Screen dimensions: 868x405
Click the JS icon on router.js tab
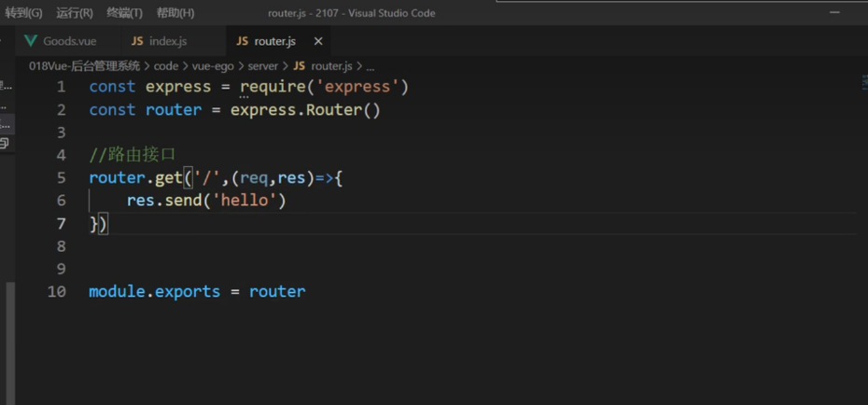click(x=242, y=41)
